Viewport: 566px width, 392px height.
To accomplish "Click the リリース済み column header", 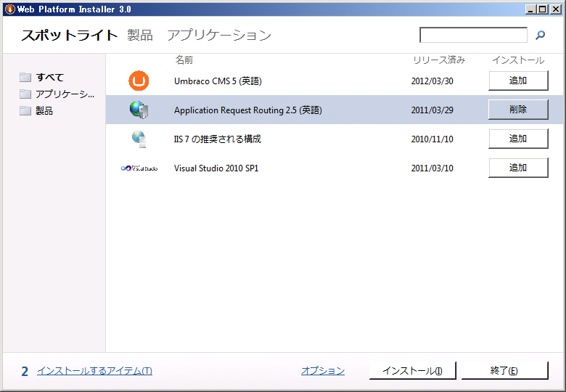I will [x=439, y=60].
